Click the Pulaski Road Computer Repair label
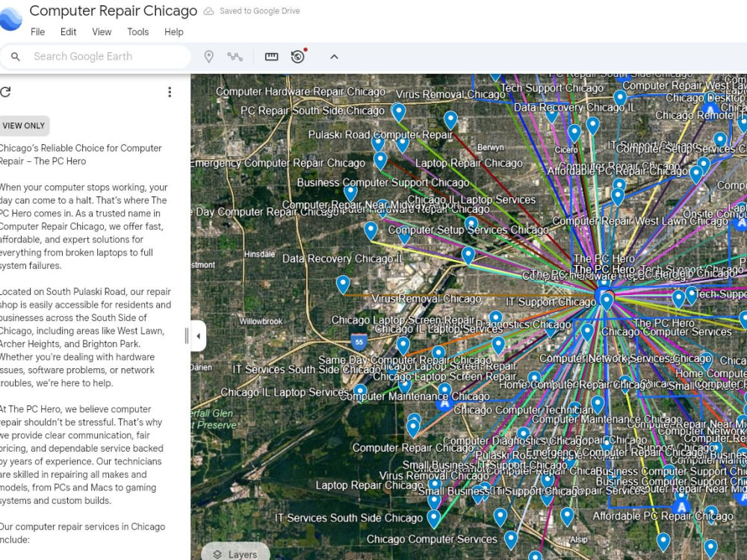Screen dimensions: 747x560 tap(380, 134)
